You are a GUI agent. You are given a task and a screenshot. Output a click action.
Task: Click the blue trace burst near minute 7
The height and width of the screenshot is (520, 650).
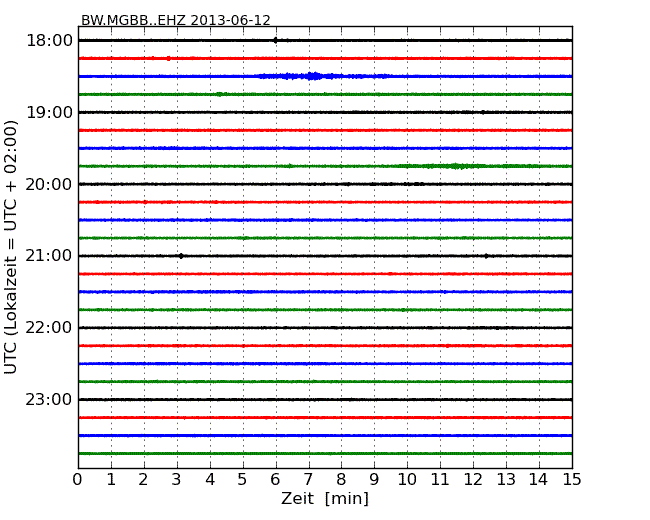tap(313, 76)
